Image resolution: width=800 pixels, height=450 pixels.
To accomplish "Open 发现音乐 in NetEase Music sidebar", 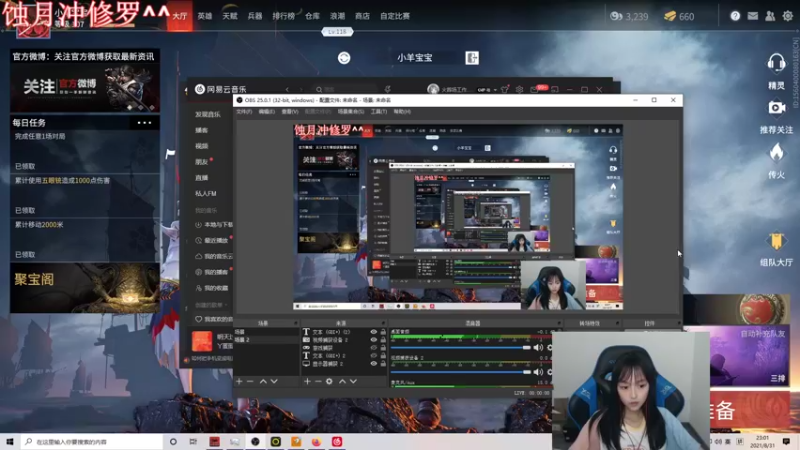I will [208, 115].
